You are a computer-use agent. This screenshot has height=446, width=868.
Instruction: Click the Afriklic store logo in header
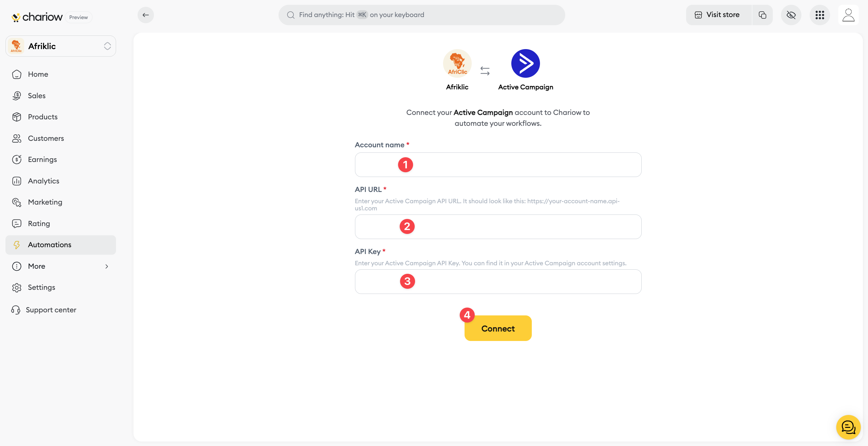457,63
